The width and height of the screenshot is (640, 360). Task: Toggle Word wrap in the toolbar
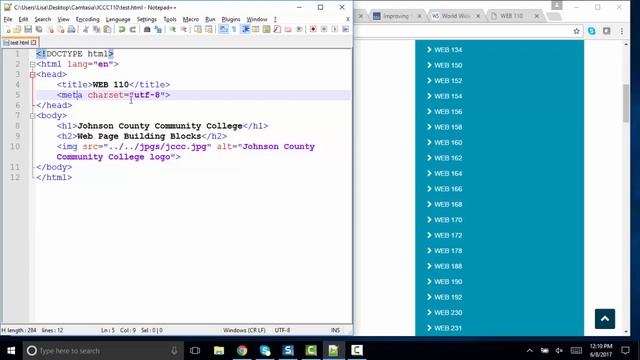point(223,29)
